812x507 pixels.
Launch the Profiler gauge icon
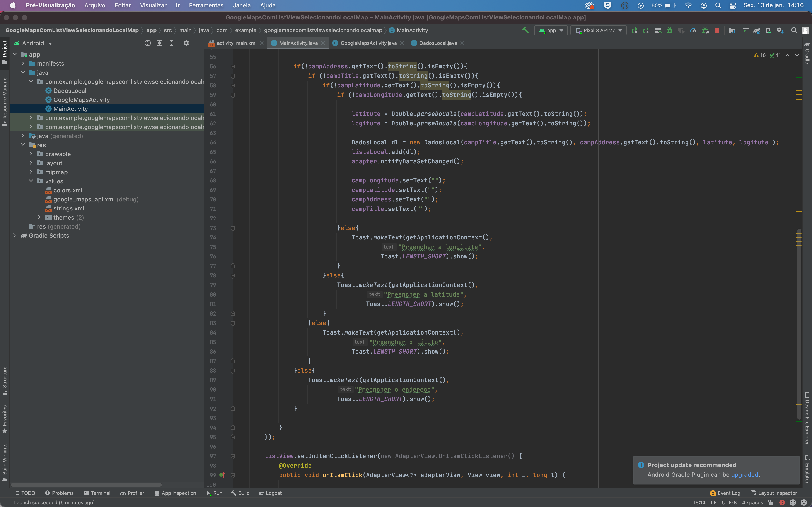point(693,30)
